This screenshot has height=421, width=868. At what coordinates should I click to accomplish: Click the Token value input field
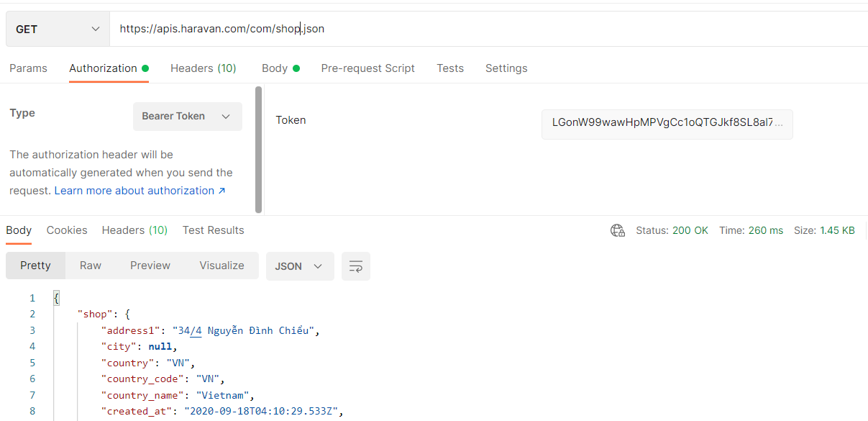667,124
